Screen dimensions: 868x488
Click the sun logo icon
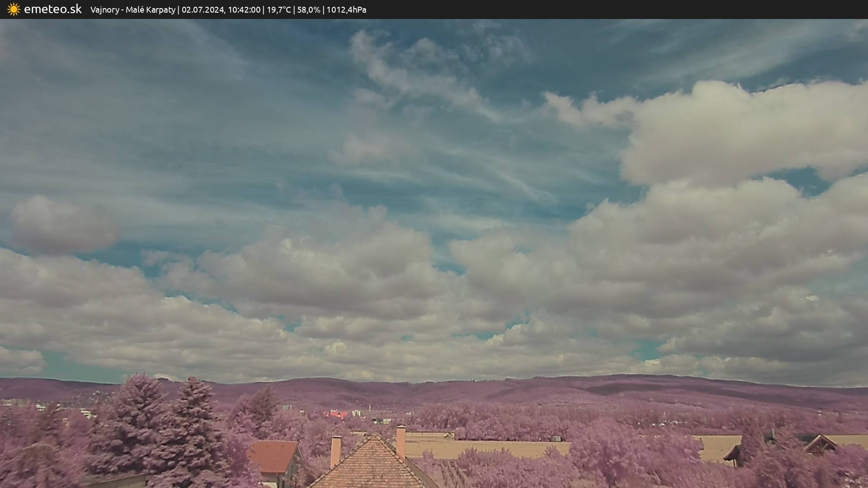click(x=14, y=9)
